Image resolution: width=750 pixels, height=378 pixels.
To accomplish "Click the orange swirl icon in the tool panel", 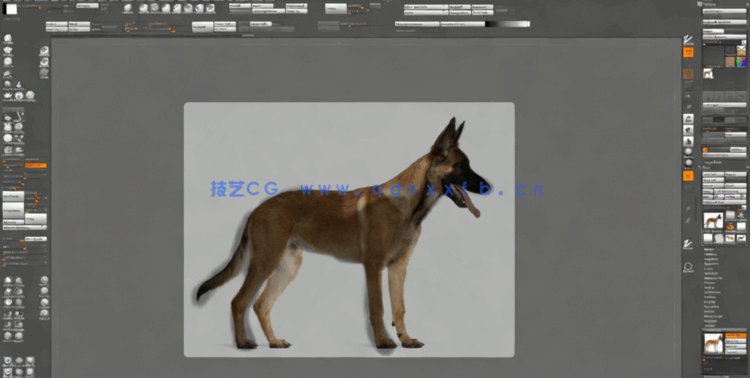I will [x=730, y=226].
